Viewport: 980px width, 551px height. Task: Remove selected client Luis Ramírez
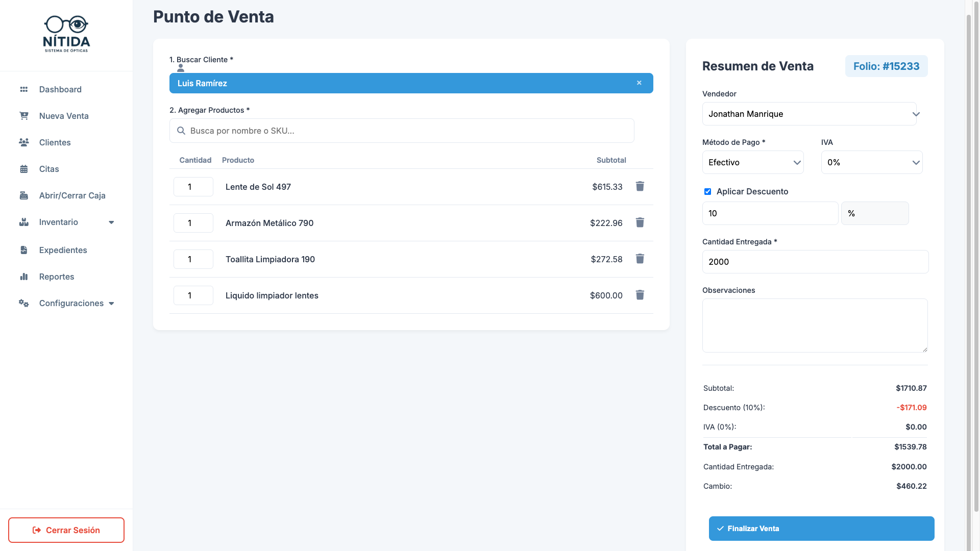pos(639,83)
